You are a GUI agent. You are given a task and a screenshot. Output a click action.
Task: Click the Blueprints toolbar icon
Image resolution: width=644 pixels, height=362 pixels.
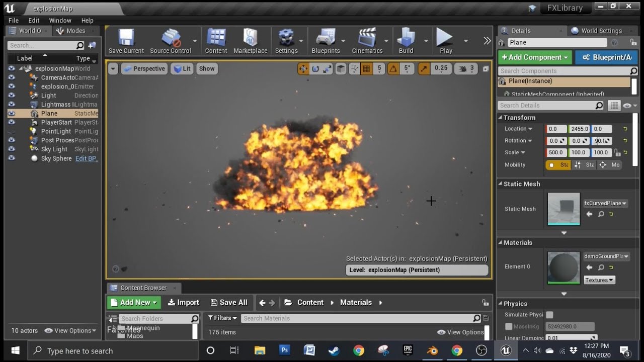coord(326,41)
